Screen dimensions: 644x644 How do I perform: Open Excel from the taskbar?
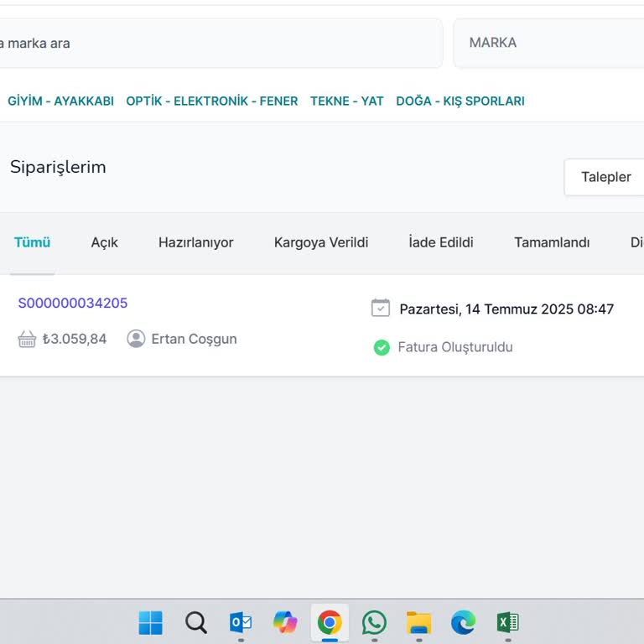pos(507,622)
